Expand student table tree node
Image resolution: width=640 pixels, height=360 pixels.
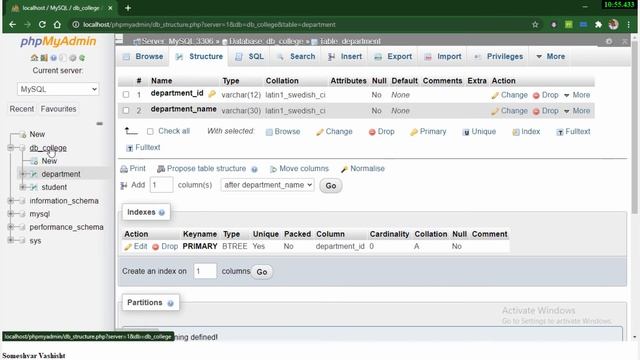click(22, 187)
